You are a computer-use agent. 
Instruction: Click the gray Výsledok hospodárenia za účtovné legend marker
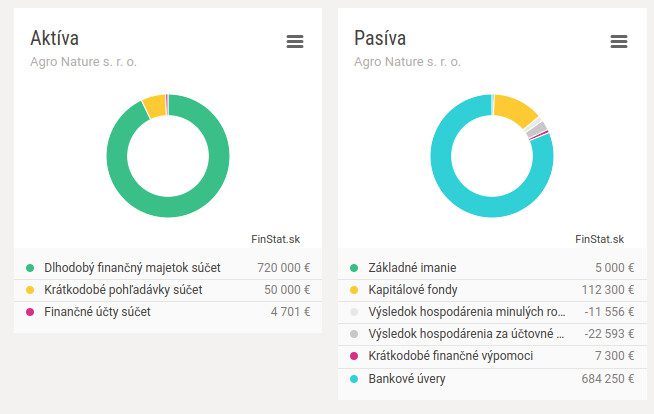pyautogui.click(x=354, y=334)
